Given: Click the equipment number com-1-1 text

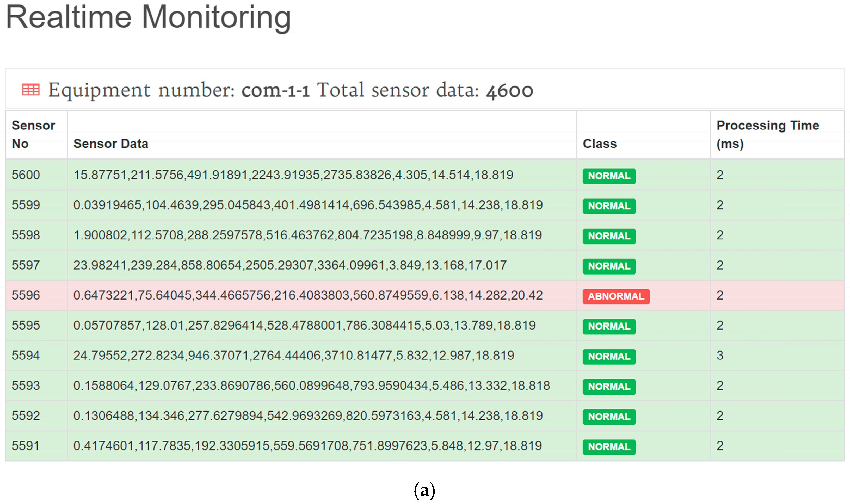Looking at the screenshot, I should (275, 90).
